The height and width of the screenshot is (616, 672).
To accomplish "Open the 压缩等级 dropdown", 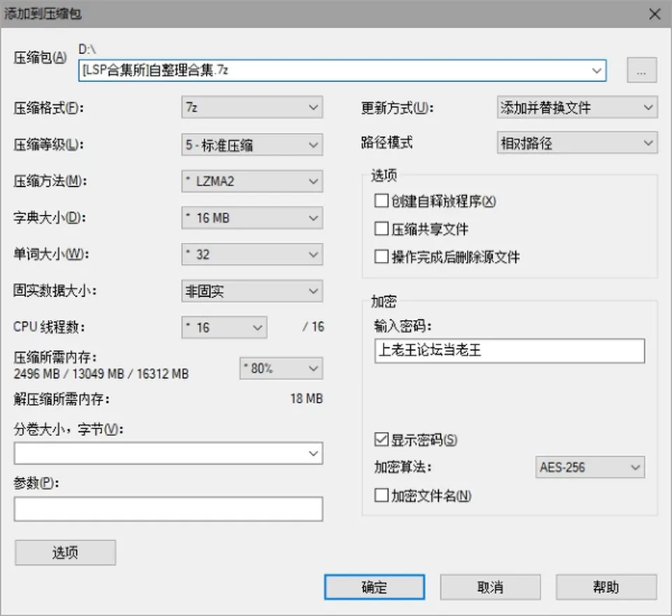I will pyautogui.click(x=252, y=145).
